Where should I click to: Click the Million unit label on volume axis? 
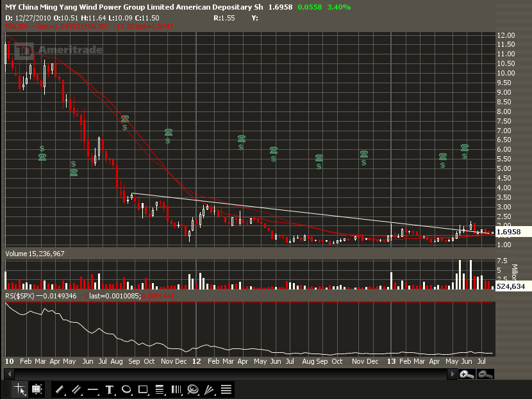515,272
